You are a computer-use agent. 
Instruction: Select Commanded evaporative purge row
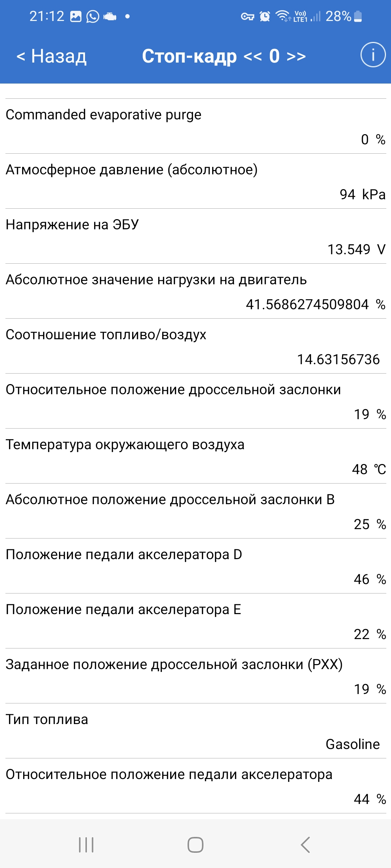tap(195, 126)
